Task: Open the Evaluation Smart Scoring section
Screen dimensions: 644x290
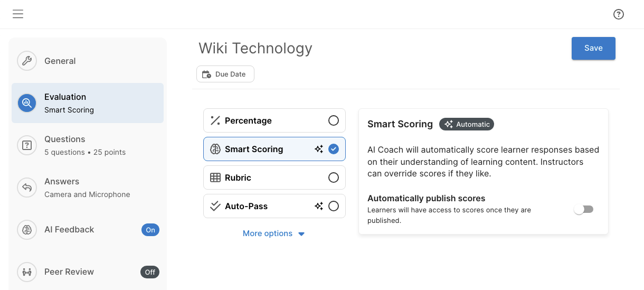Action: [88, 103]
